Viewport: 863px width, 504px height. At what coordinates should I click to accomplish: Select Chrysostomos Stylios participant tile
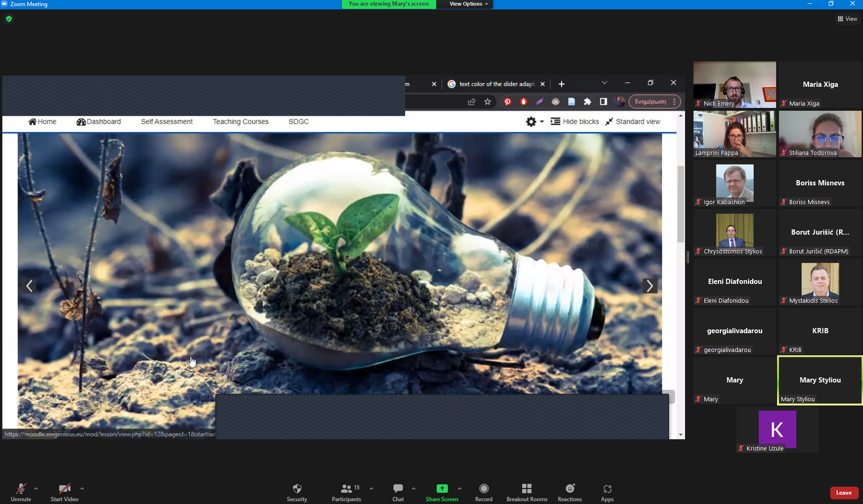point(734,232)
